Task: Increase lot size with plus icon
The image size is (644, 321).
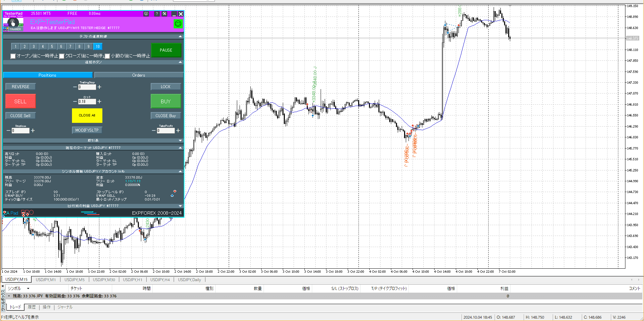Action: click(99, 102)
